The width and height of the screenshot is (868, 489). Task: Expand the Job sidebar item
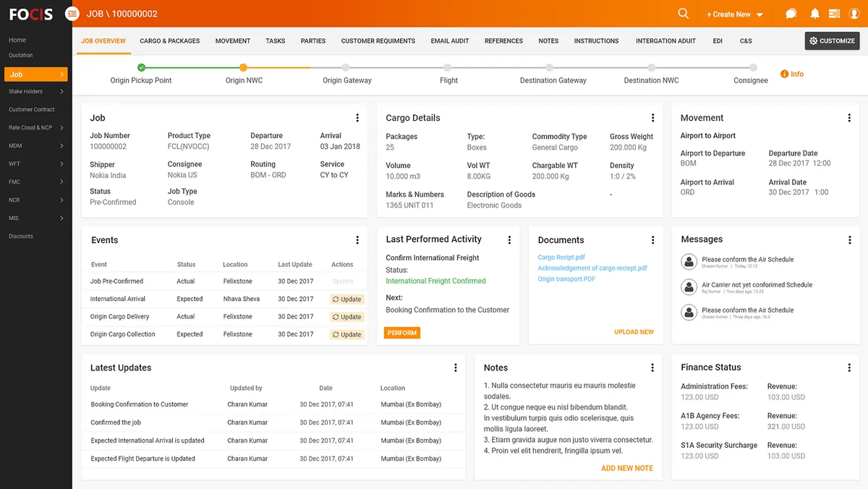pos(35,74)
